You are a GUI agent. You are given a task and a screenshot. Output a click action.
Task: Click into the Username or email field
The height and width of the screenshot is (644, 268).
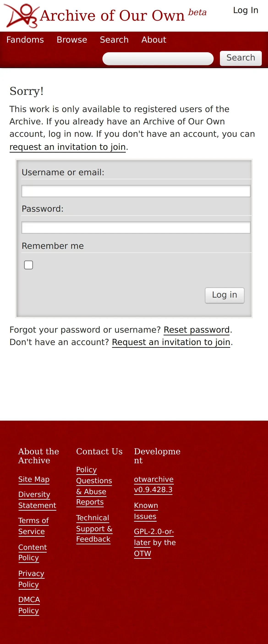click(136, 191)
